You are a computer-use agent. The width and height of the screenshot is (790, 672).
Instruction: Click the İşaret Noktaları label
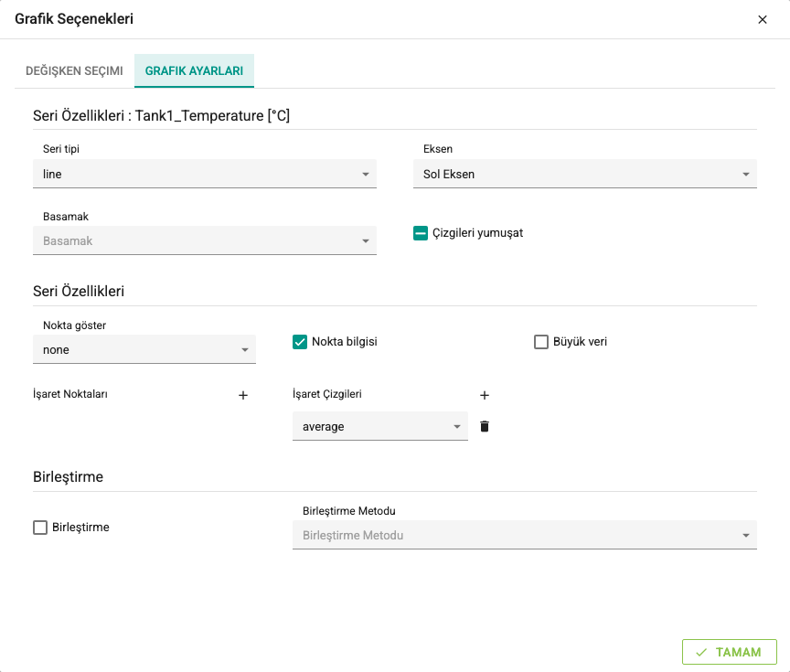tap(70, 394)
